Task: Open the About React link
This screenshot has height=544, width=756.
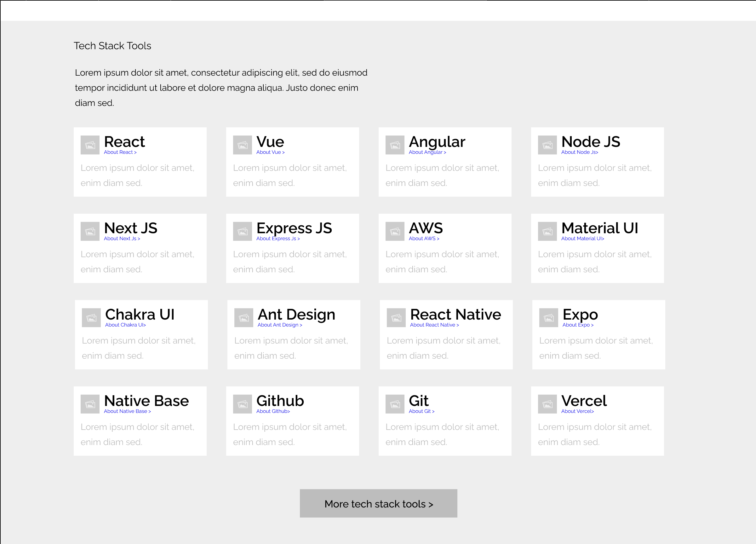Action: (120, 152)
